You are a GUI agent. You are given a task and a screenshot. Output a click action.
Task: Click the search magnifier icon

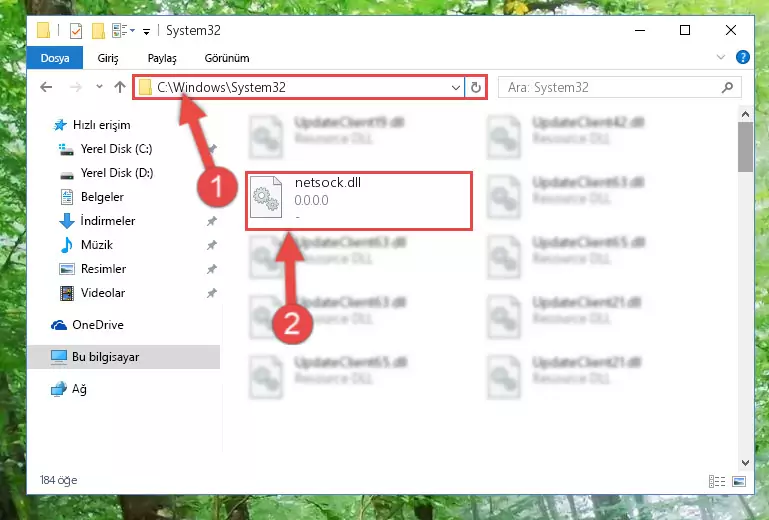click(727, 87)
